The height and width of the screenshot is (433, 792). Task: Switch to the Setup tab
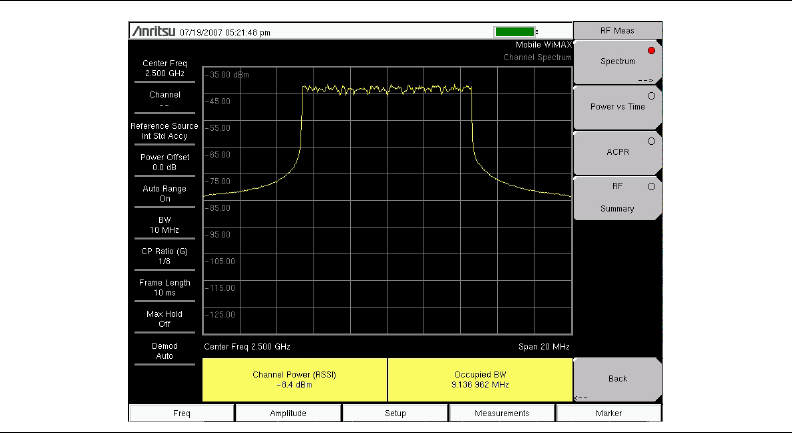(395, 412)
